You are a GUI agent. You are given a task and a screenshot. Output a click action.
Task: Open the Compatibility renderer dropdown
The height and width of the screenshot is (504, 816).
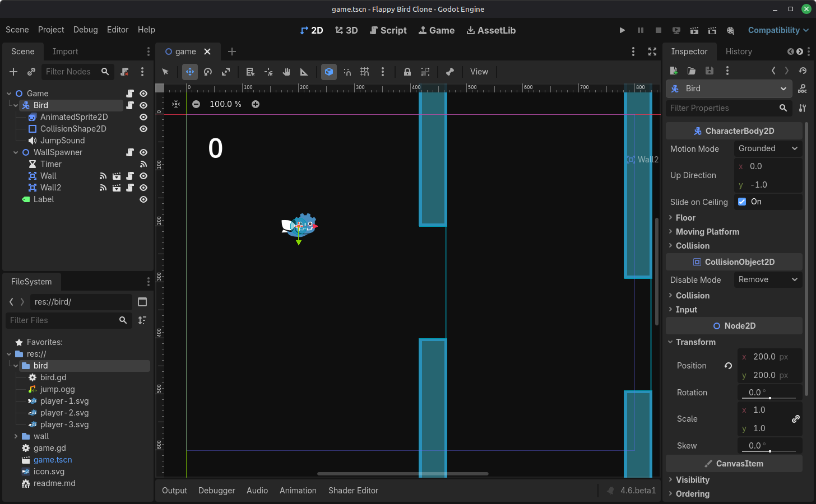[778, 30]
